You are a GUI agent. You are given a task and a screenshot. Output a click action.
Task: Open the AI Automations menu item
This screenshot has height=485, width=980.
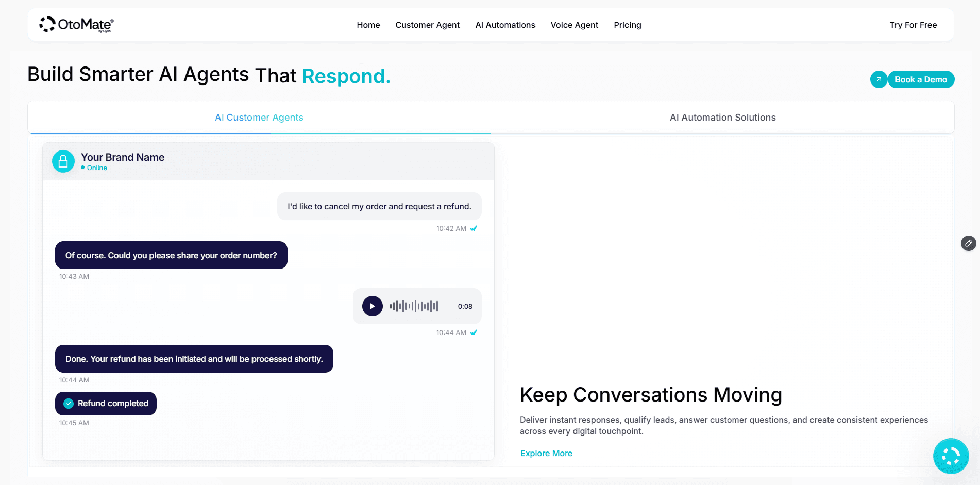click(x=505, y=25)
